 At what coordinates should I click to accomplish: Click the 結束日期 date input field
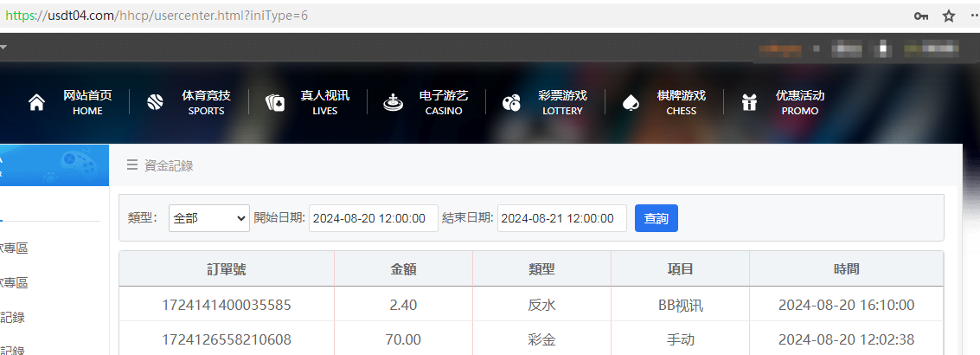tap(562, 218)
